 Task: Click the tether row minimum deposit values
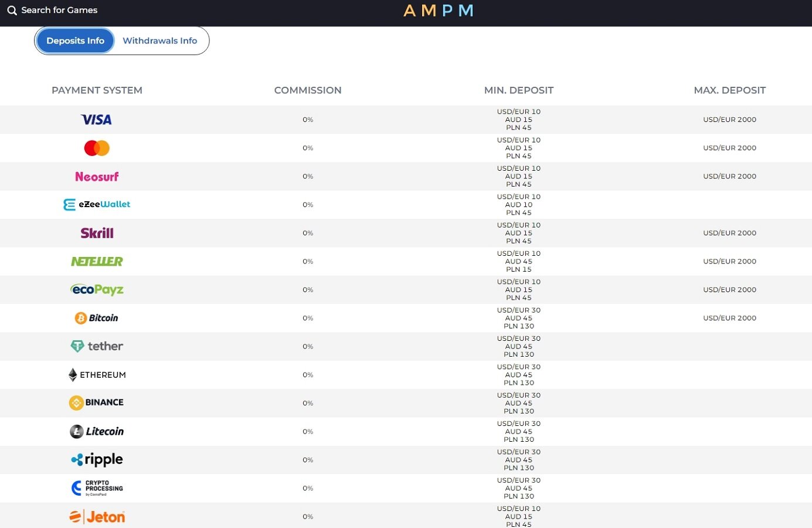pyautogui.click(x=519, y=346)
